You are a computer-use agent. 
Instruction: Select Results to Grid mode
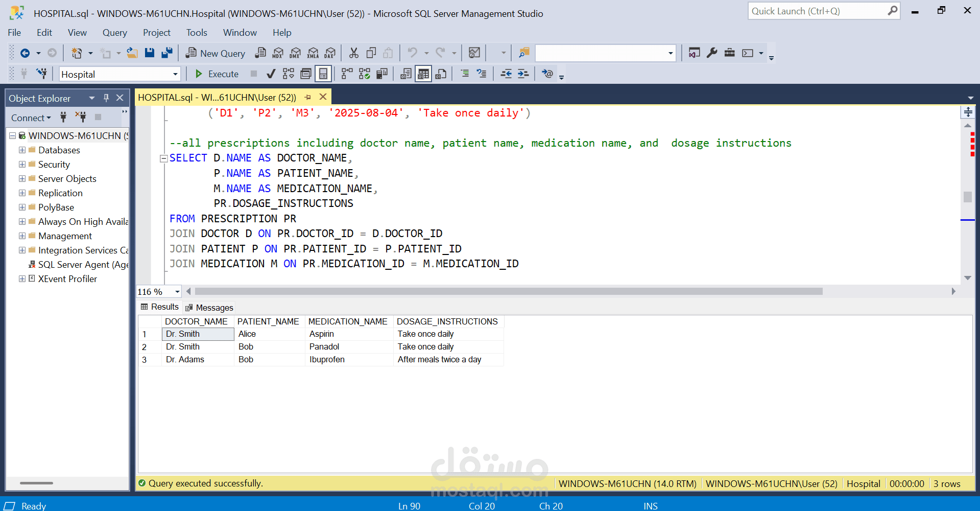pos(423,74)
